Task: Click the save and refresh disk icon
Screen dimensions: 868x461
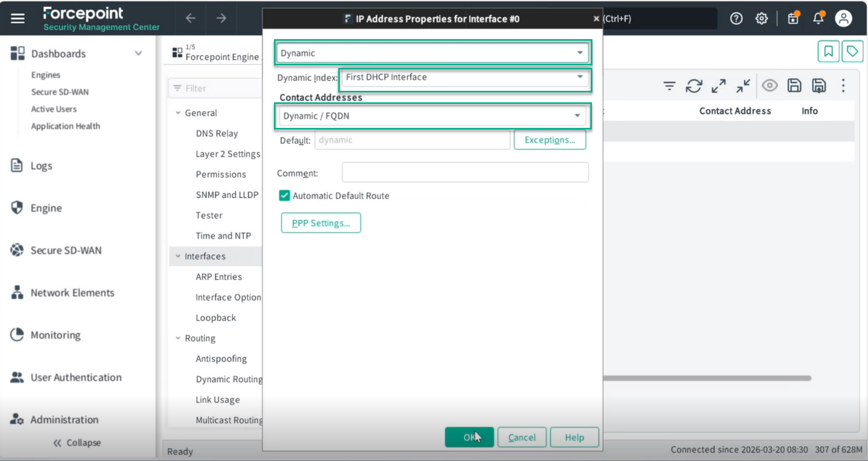Action: 819,86
